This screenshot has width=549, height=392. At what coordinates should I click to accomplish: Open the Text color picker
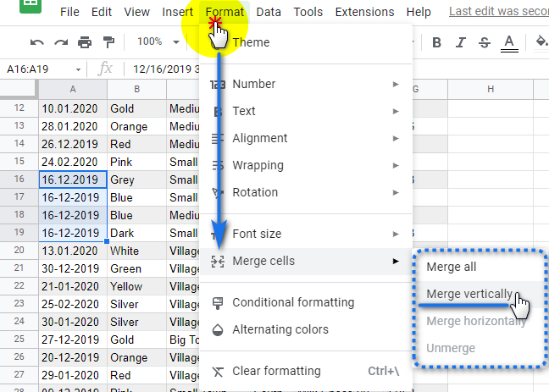click(509, 43)
